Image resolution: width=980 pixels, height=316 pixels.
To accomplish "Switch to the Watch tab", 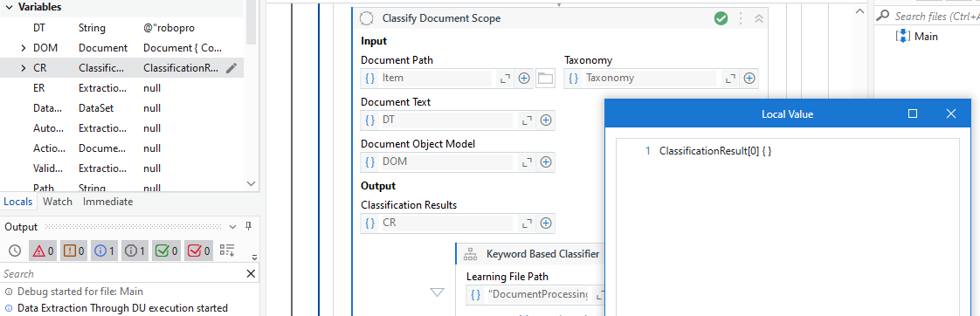I will point(58,202).
